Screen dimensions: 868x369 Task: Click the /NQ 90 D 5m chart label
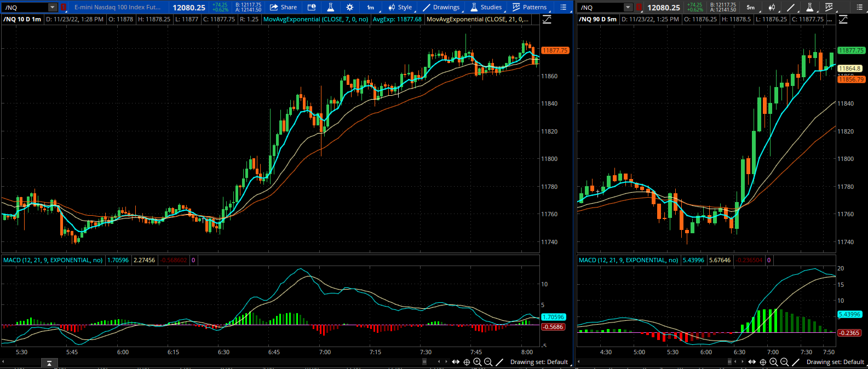coord(597,19)
